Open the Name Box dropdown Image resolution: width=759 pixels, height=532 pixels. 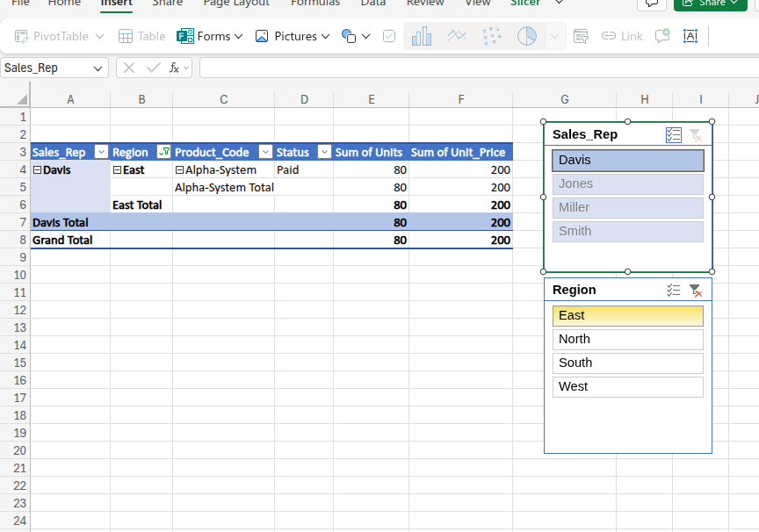coord(98,67)
